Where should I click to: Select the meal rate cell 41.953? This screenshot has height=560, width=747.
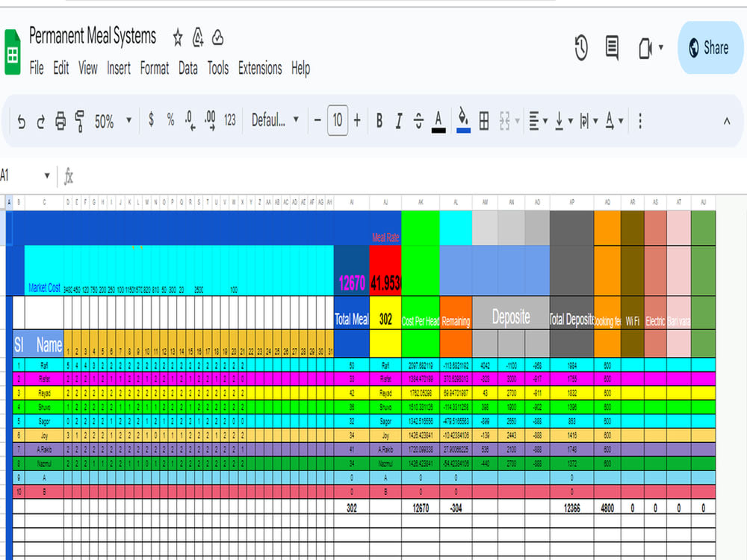[x=385, y=270]
